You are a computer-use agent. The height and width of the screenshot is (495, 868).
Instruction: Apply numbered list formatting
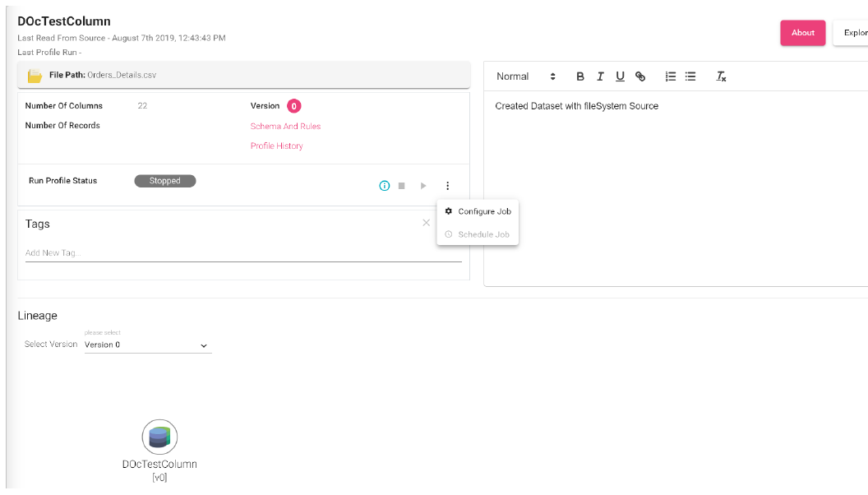(x=671, y=76)
